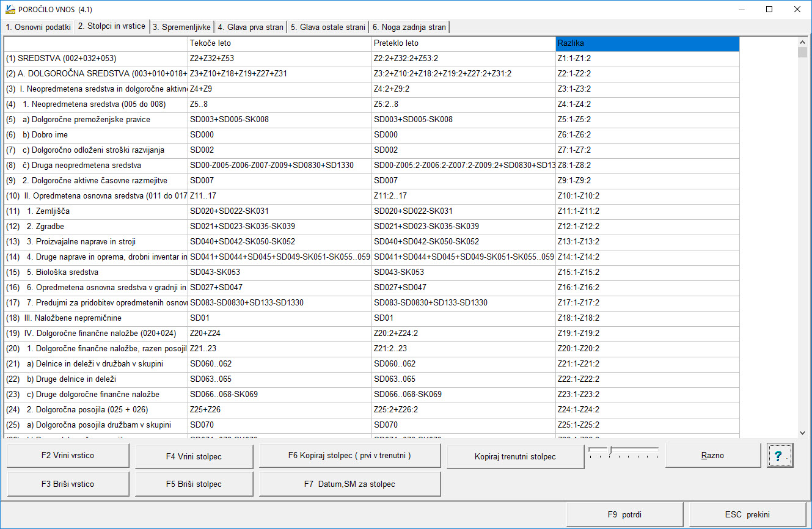Select cell SD002 in Preteklo leto column
This screenshot has width=812, height=529.
click(x=464, y=150)
